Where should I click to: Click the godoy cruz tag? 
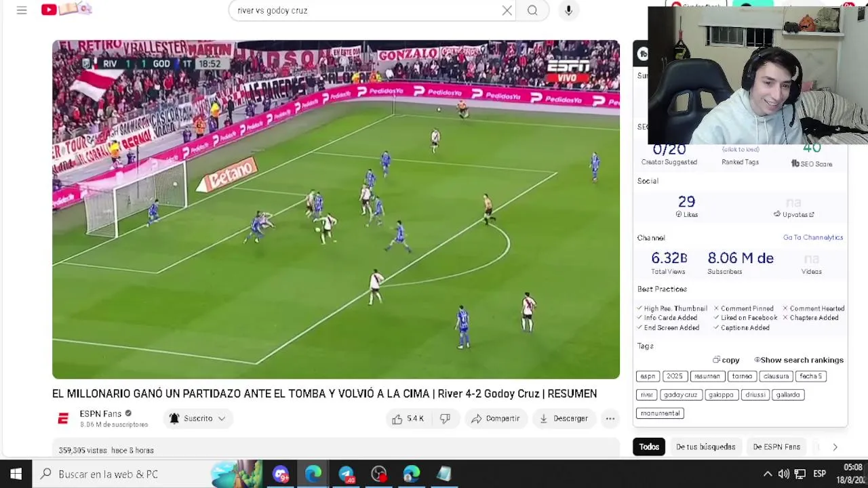[x=680, y=394]
